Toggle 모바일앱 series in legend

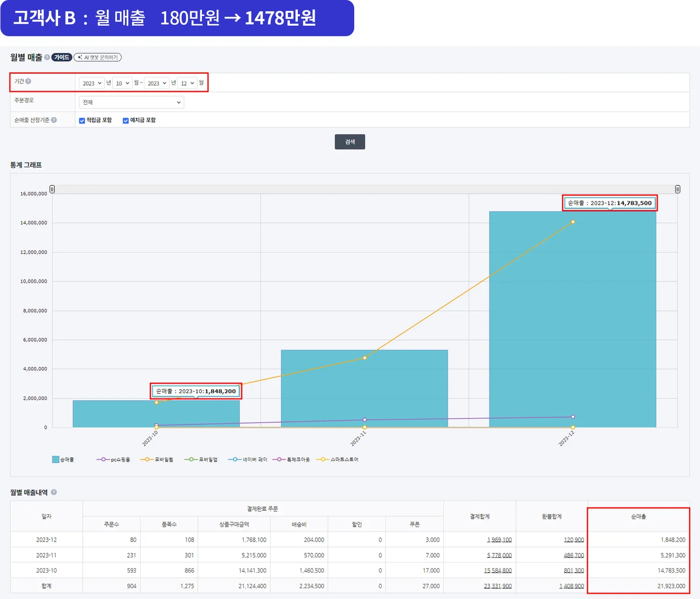click(201, 459)
